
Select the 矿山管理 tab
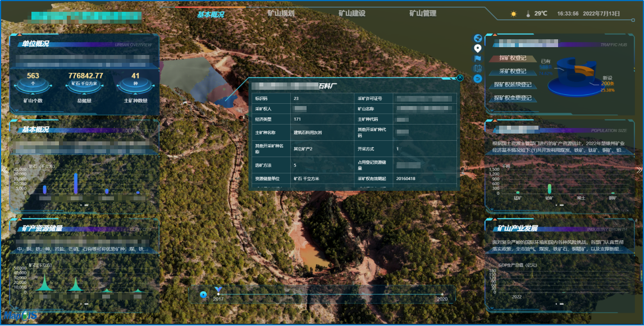click(x=423, y=13)
